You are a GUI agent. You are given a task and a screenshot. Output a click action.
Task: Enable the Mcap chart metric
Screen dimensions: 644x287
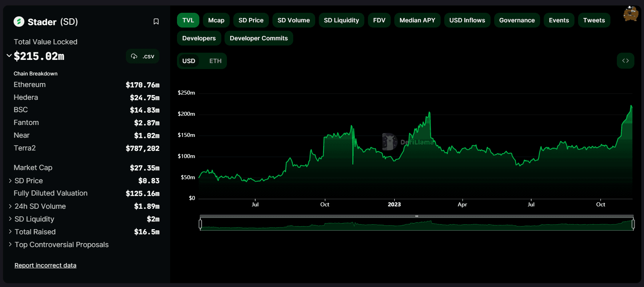(216, 20)
